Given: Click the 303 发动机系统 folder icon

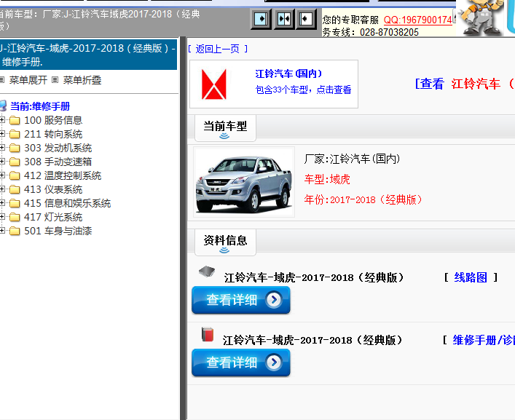Looking at the screenshot, I should click(15, 148).
